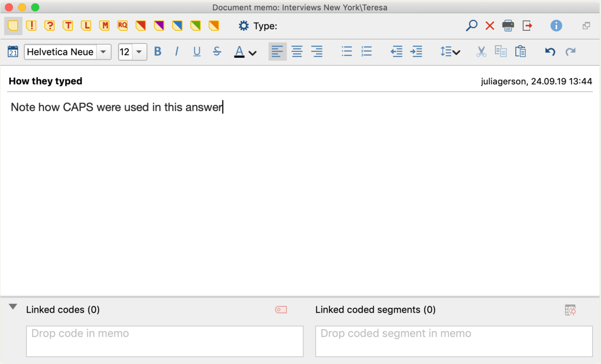Image resolution: width=601 pixels, height=364 pixels.
Task: Click the memo title How they typed
Action: (x=46, y=81)
